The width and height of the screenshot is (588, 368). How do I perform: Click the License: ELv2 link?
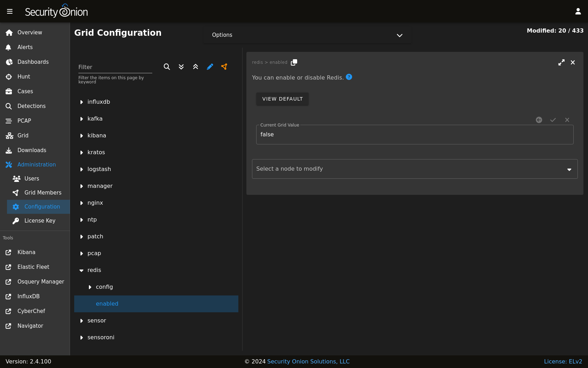[x=563, y=361]
